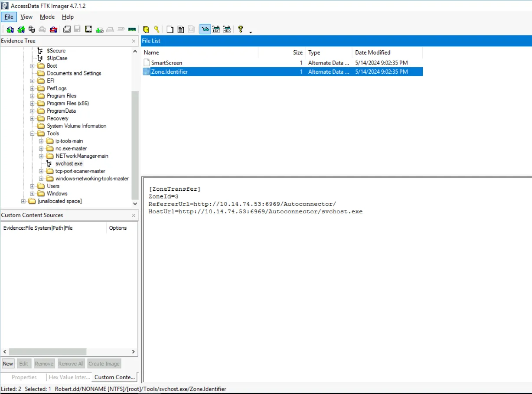This screenshot has width=532, height=394.
Task: Toggle automatic file type preview mode
Action: point(205,29)
